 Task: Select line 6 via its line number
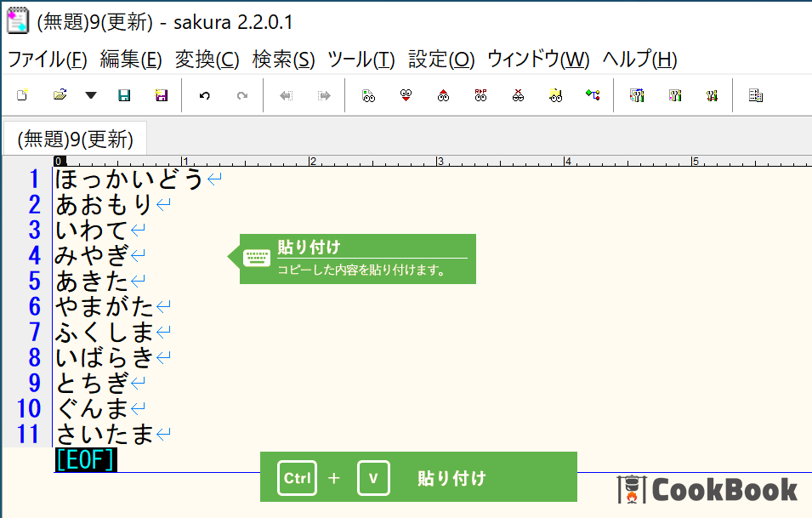[x=34, y=307]
